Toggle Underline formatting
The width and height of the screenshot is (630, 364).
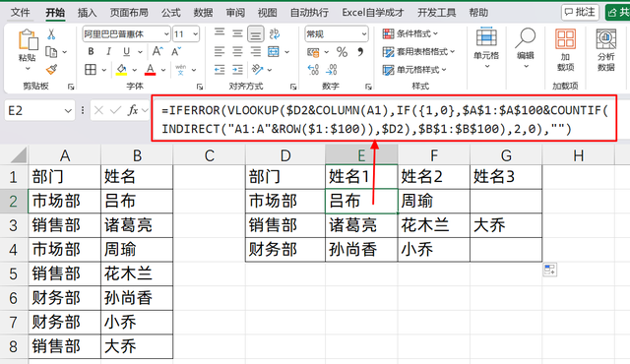coord(127,52)
